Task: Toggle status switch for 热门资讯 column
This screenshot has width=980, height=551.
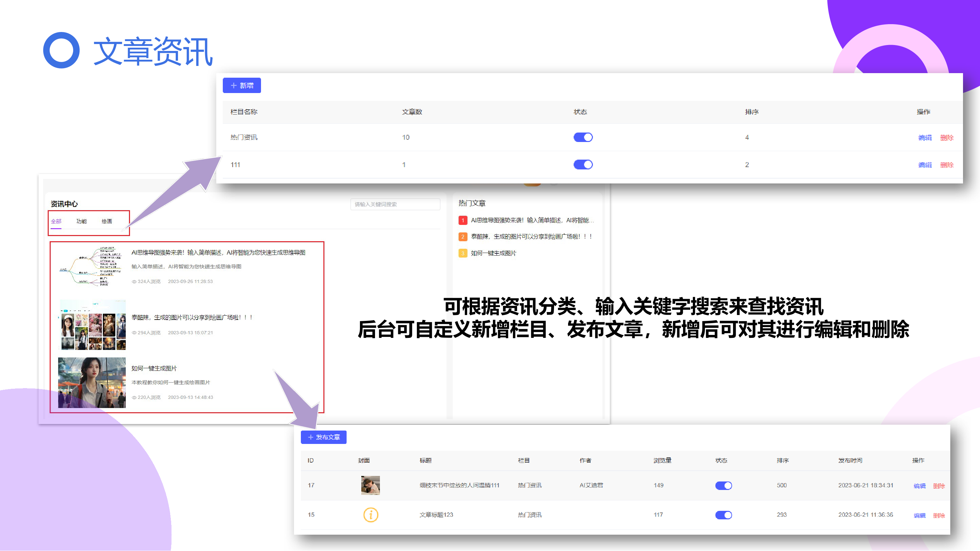Action: [x=583, y=137]
